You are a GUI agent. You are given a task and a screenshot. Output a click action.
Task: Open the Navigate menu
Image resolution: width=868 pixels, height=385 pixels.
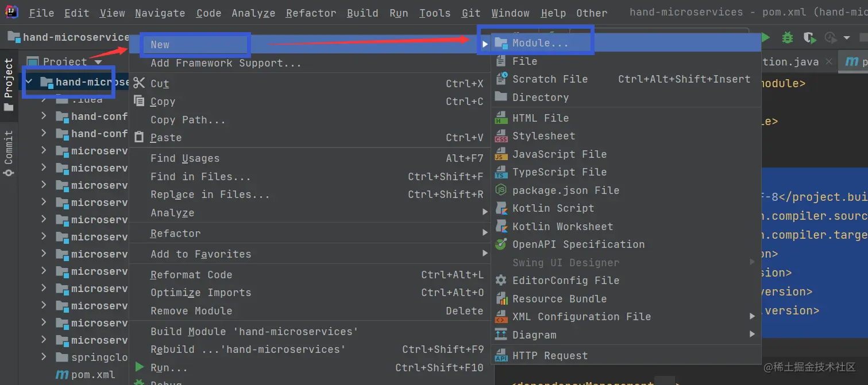(160, 13)
